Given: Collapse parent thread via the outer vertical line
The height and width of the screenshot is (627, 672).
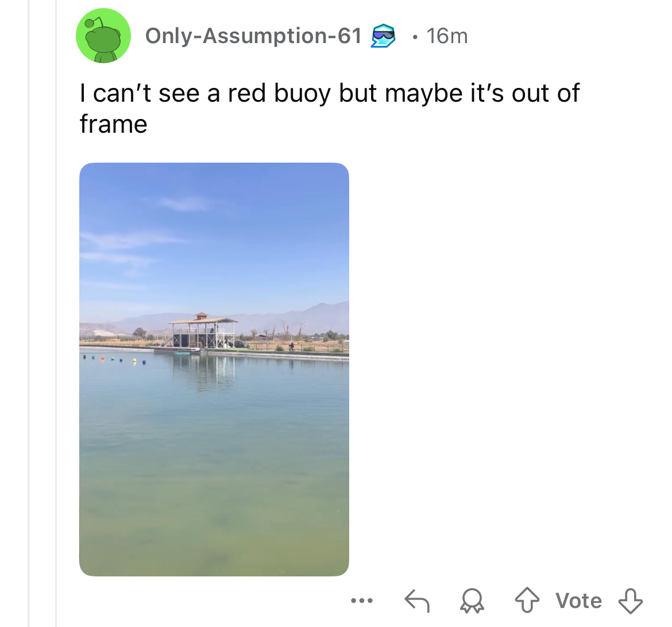Looking at the screenshot, I should (x=28, y=314).
